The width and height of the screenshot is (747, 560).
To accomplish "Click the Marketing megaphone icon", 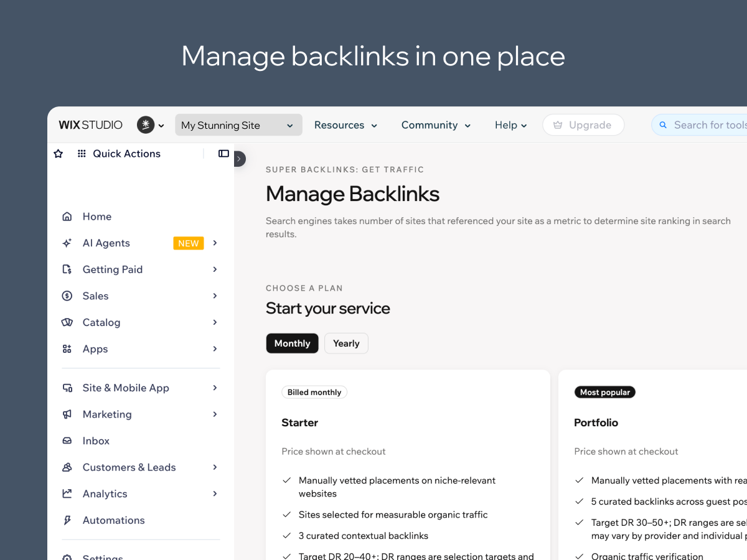I will click(67, 414).
